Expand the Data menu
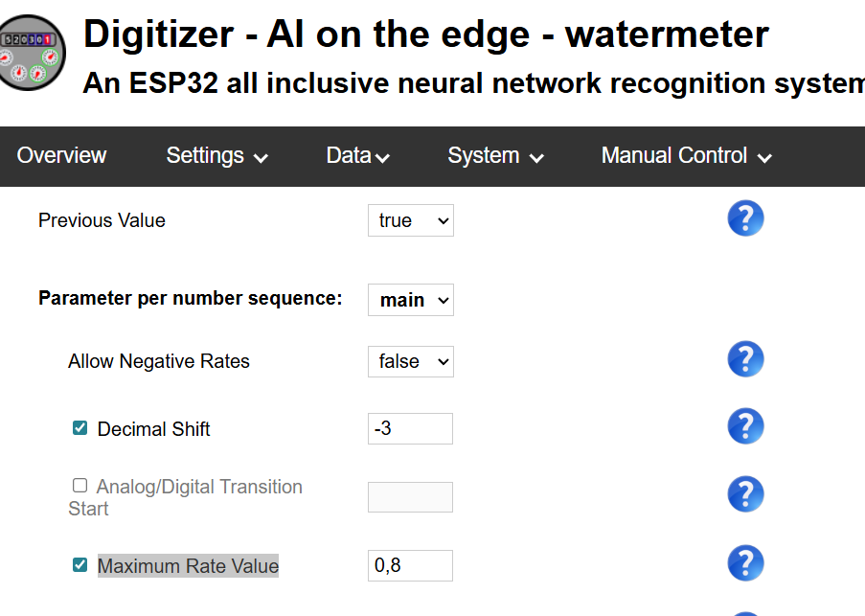 pos(358,156)
